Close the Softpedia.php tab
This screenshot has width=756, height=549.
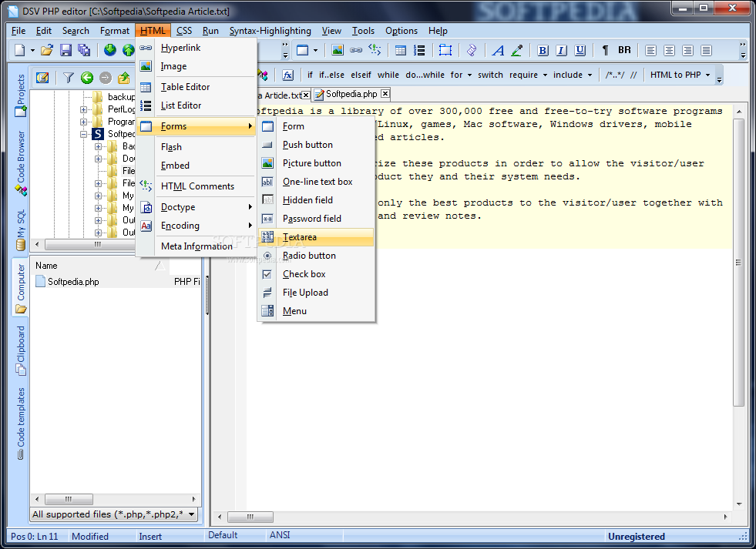click(385, 93)
